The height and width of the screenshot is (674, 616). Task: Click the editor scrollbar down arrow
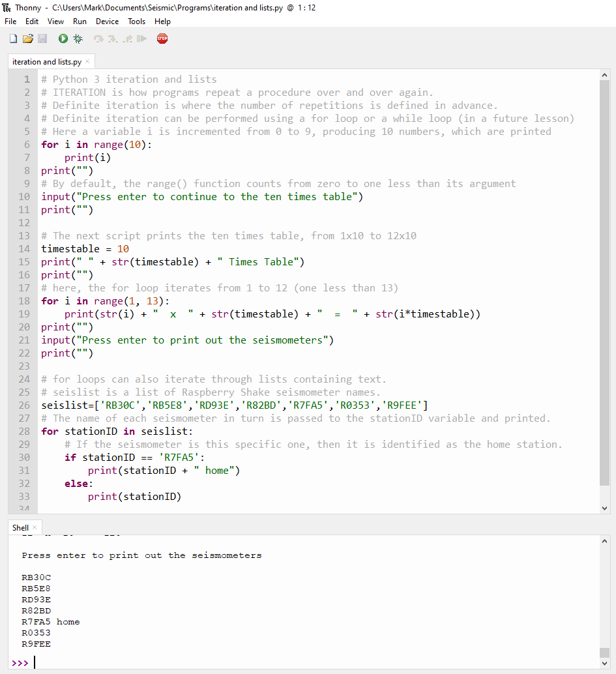tap(604, 508)
